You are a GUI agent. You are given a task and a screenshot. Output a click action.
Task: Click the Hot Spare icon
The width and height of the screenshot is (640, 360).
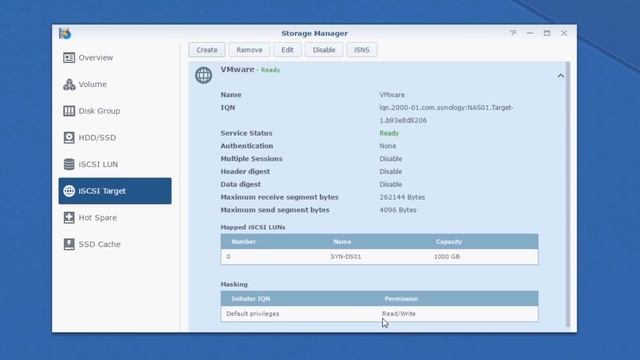69,218
